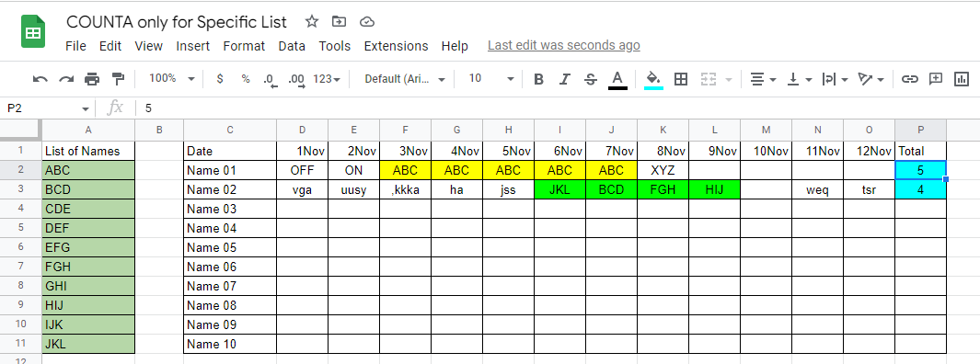
Task: Open the Extensions menu
Action: coord(397,46)
